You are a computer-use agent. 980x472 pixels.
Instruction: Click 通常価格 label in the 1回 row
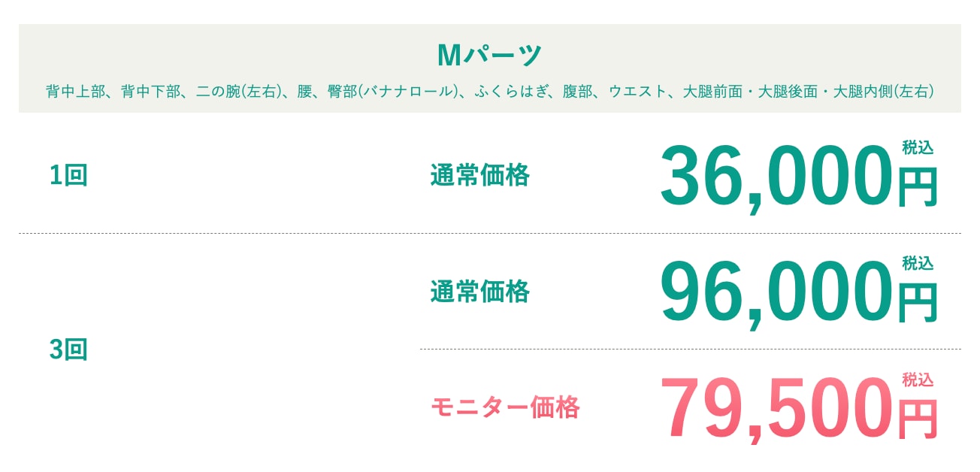point(479,176)
